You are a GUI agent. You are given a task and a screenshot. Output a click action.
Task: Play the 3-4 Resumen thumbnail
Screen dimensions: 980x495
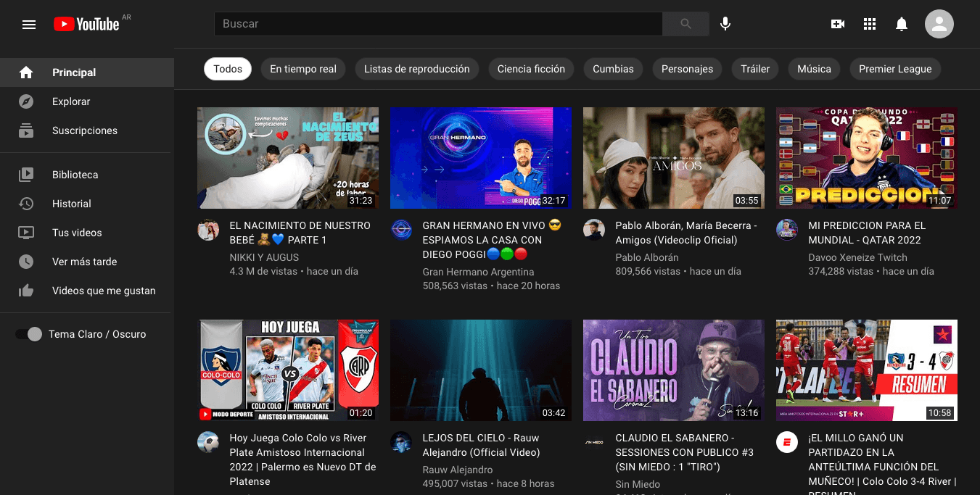(x=867, y=370)
